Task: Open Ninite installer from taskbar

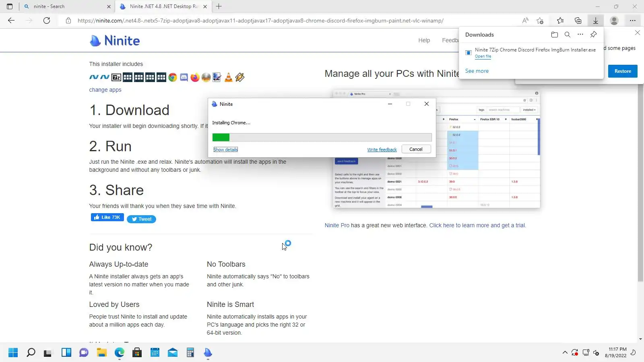Action: 208,353
